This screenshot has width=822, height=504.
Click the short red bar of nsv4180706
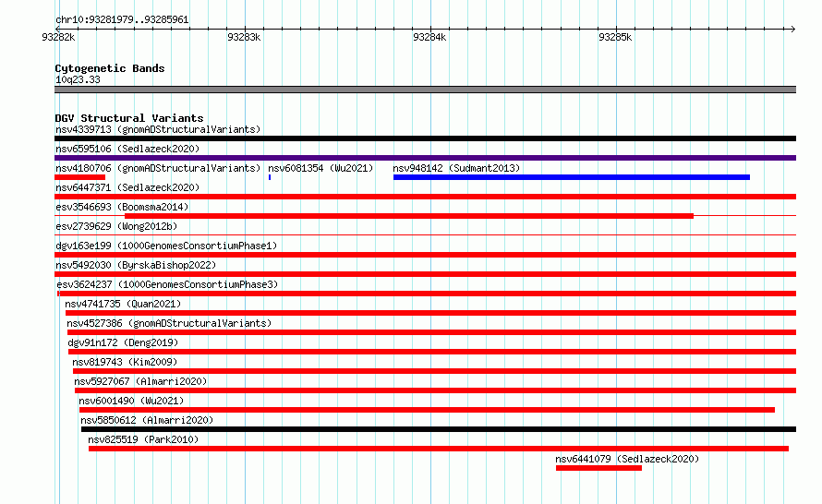pos(79,177)
